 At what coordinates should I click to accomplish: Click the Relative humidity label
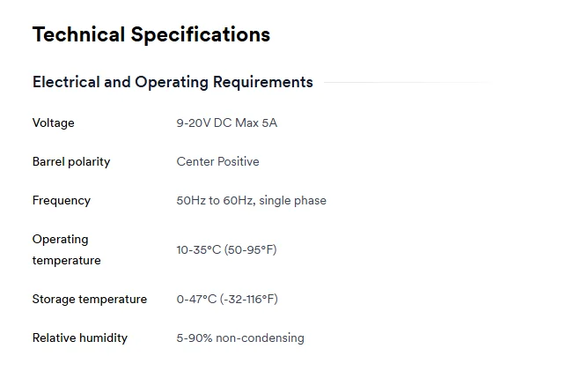(x=79, y=338)
